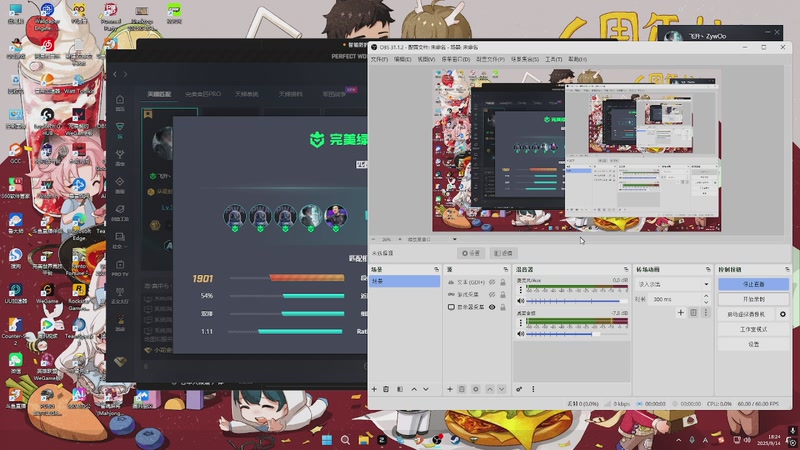
Task: Zoom out the OBS preview with minus
Action: 373,239
